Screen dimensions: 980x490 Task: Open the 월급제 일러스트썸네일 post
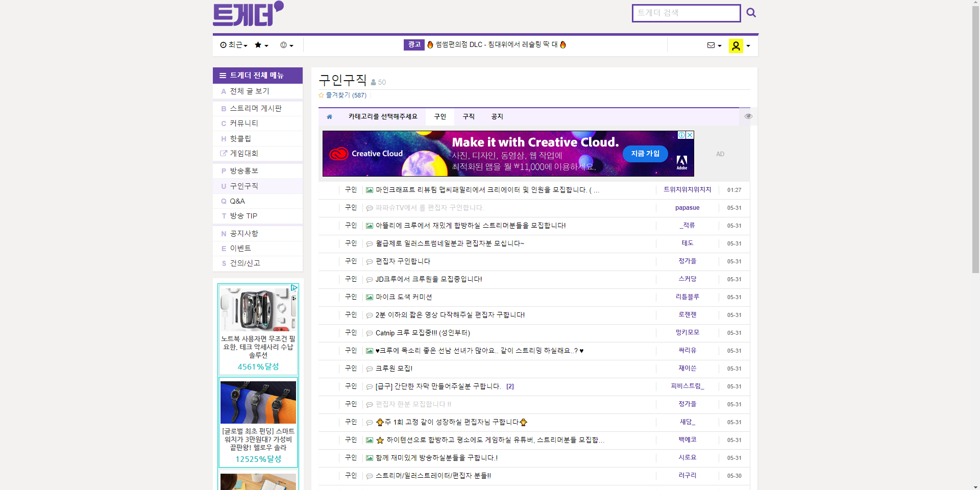[x=450, y=243]
